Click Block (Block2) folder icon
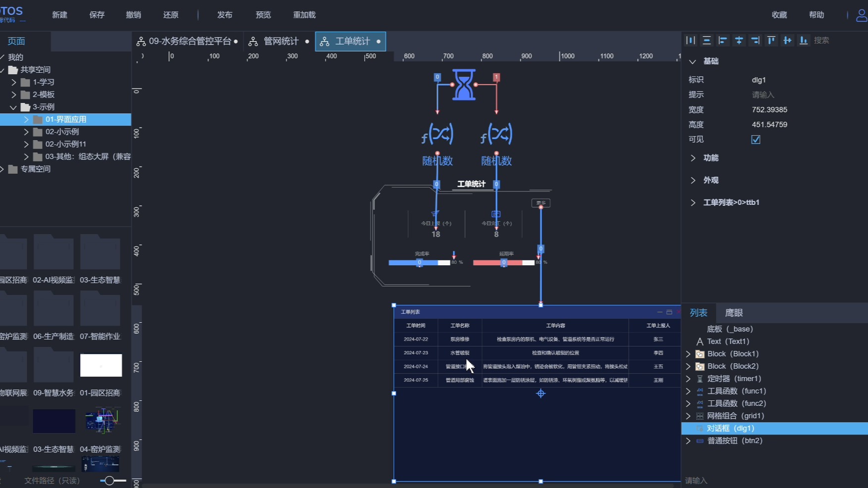Screen dimensions: 868x488 (700, 366)
